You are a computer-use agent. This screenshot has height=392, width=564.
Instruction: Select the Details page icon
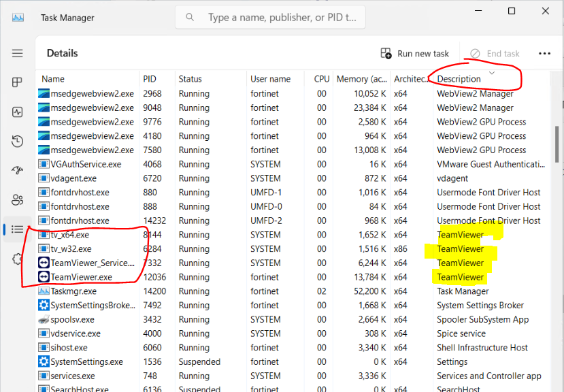(17, 229)
